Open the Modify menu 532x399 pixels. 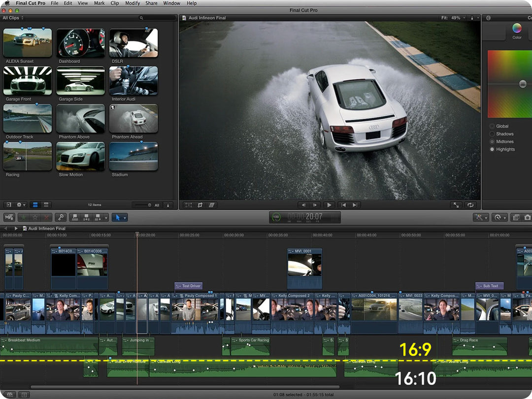point(132,3)
